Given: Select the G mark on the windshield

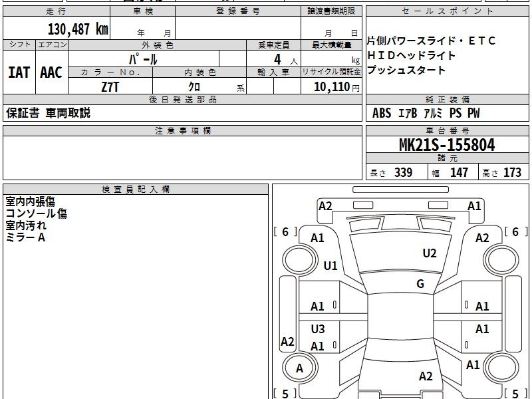Looking at the screenshot, I should pyautogui.click(x=420, y=284).
